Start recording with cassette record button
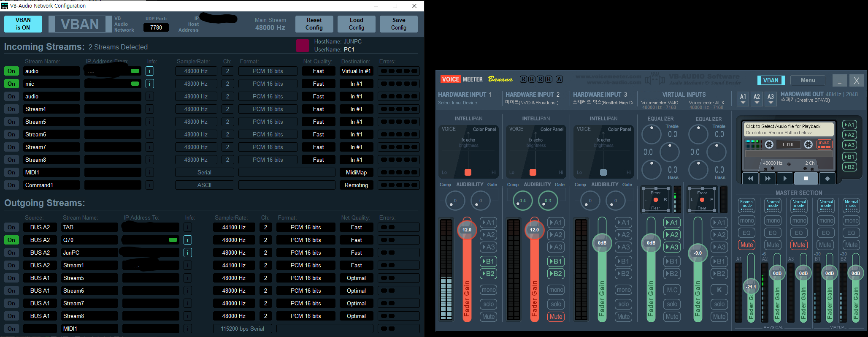868x337 pixels. (827, 178)
